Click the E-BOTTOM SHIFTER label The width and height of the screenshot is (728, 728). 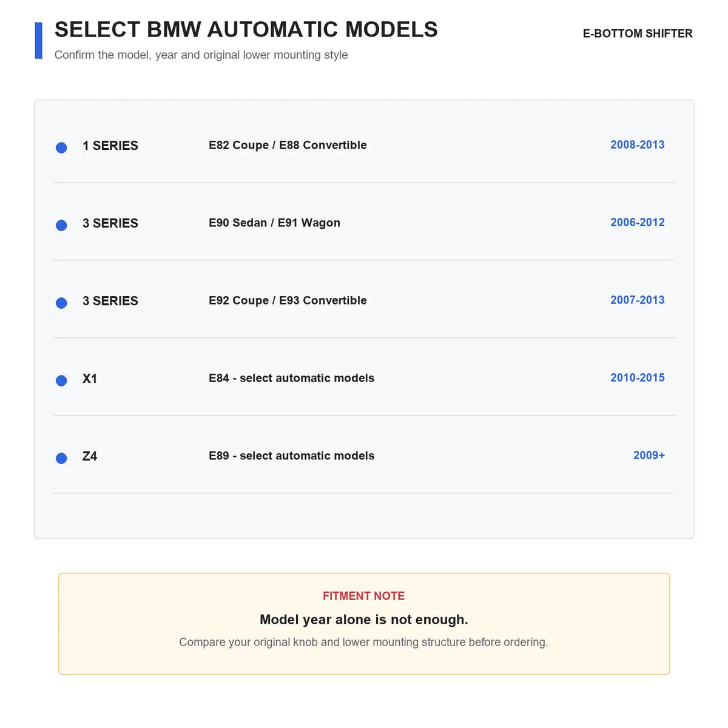pyautogui.click(x=638, y=33)
